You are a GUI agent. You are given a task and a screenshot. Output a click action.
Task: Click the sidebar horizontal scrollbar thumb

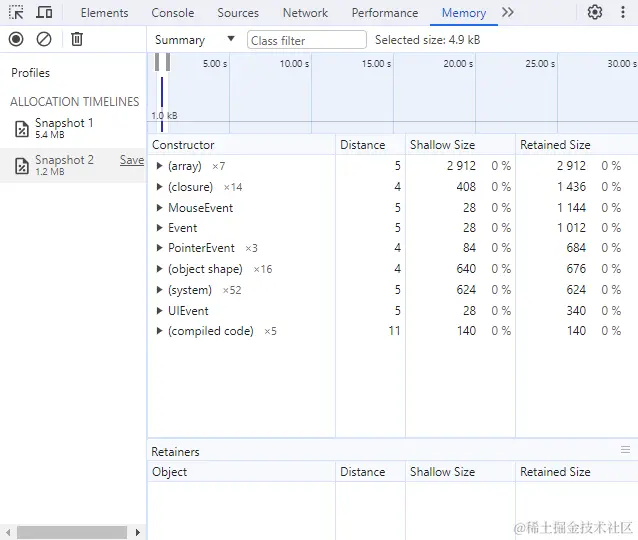72,532
